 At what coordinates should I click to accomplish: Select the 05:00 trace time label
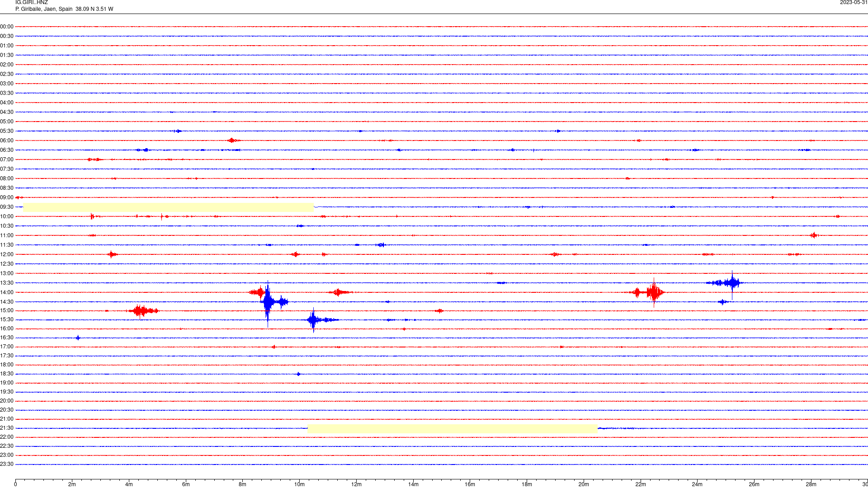point(7,122)
